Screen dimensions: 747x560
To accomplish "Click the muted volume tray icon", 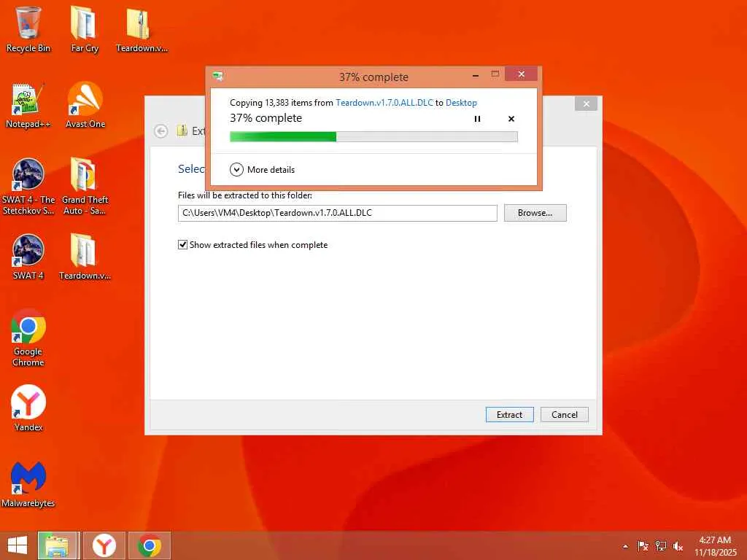I will [x=678, y=546].
